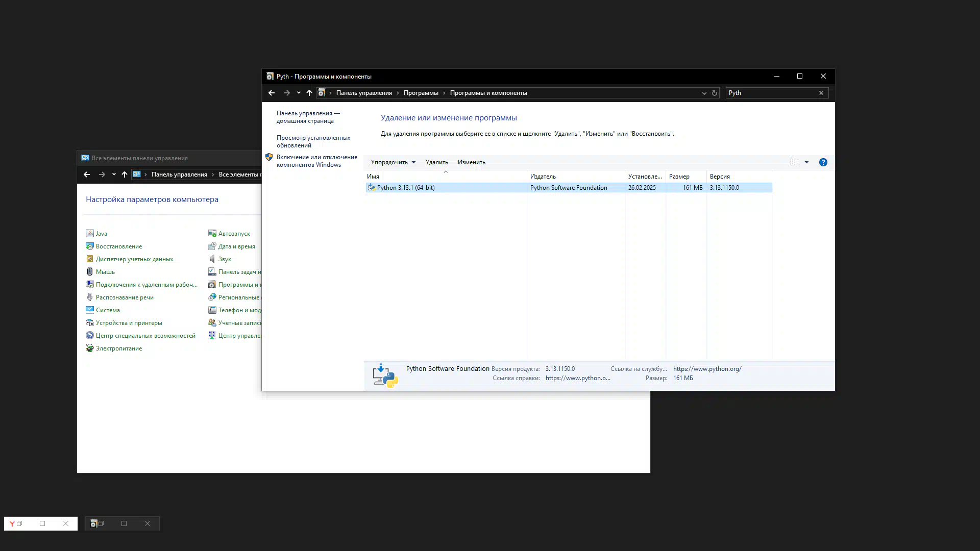Refresh the Programs and Components list
980x551 pixels.
(x=715, y=93)
